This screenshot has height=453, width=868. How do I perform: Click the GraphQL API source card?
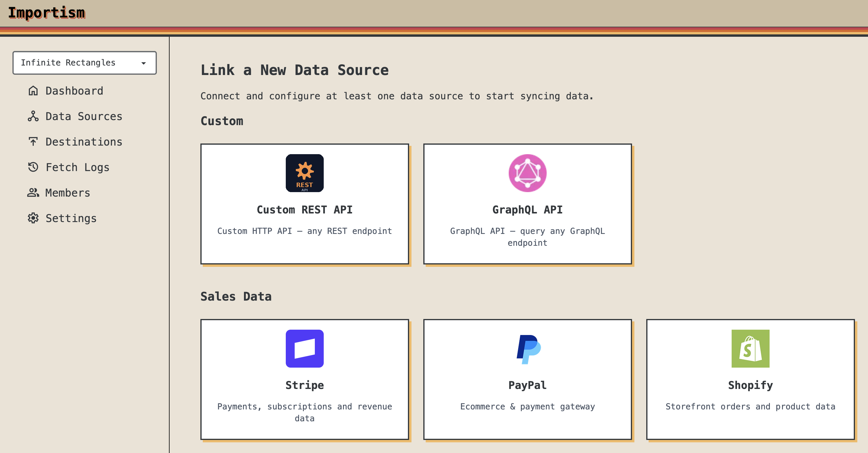[x=527, y=204]
